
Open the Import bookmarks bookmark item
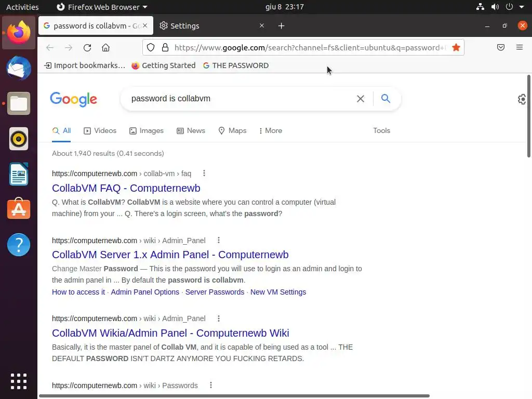click(85, 65)
